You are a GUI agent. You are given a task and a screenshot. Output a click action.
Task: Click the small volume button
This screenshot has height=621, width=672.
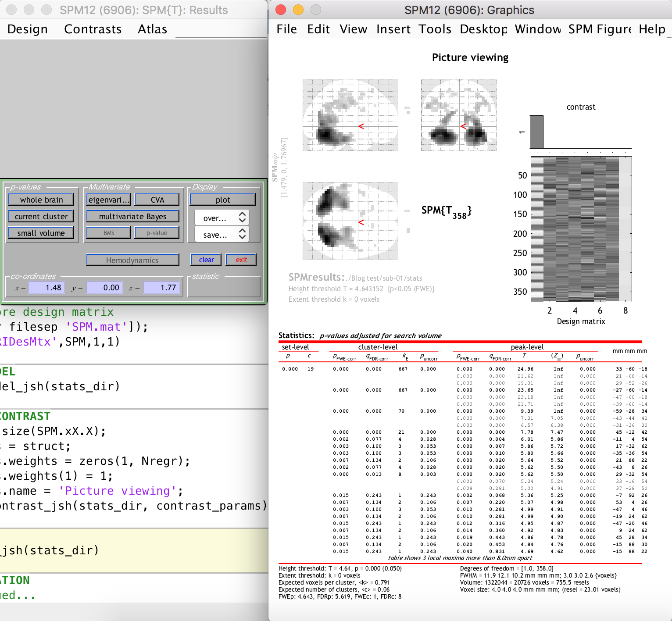pyautogui.click(x=41, y=233)
